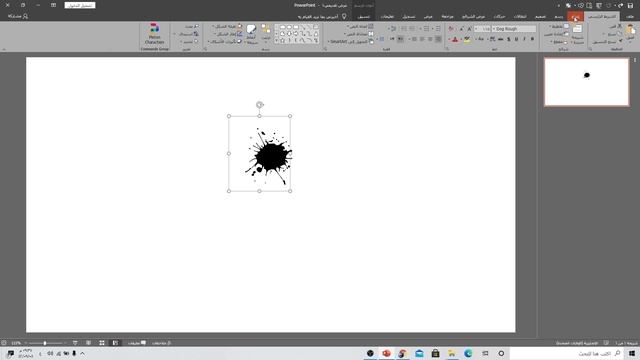640x360 pixels.
Task: Click Reset slide button
Action: tap(555, 34)
